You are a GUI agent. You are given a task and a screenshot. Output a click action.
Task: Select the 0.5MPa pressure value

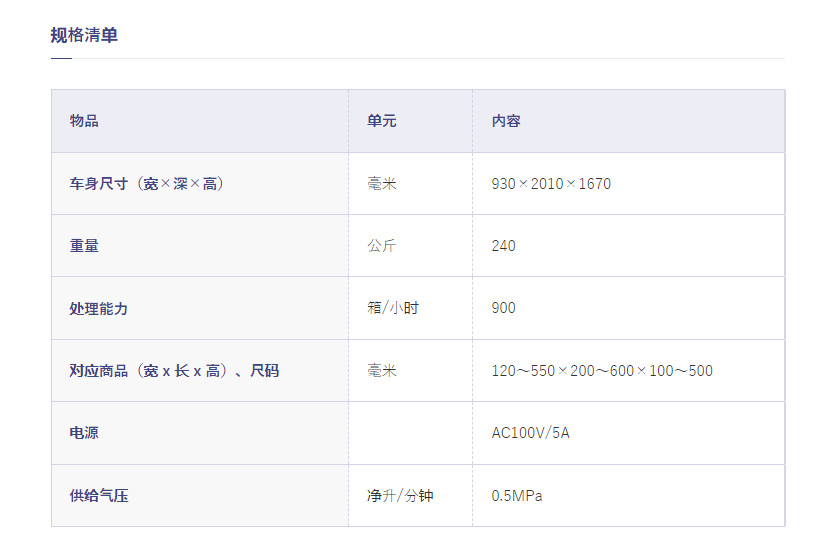point(517,495)
